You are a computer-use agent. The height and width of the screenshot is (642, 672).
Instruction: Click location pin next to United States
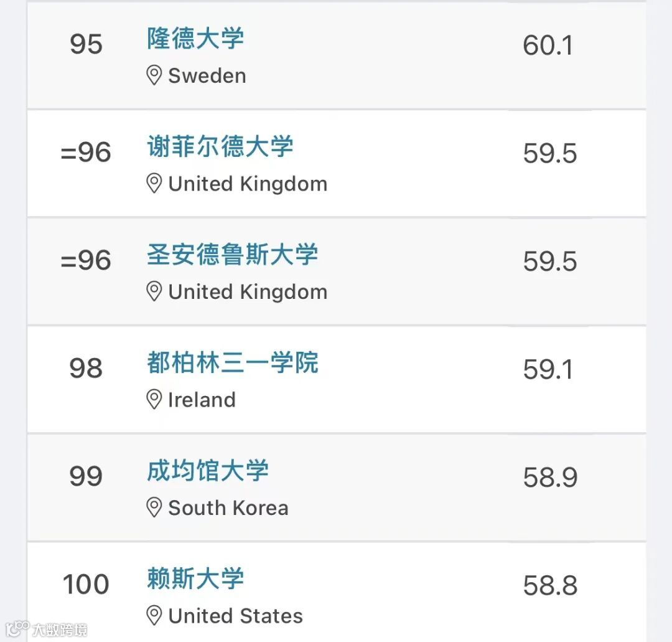click(154, 616)
